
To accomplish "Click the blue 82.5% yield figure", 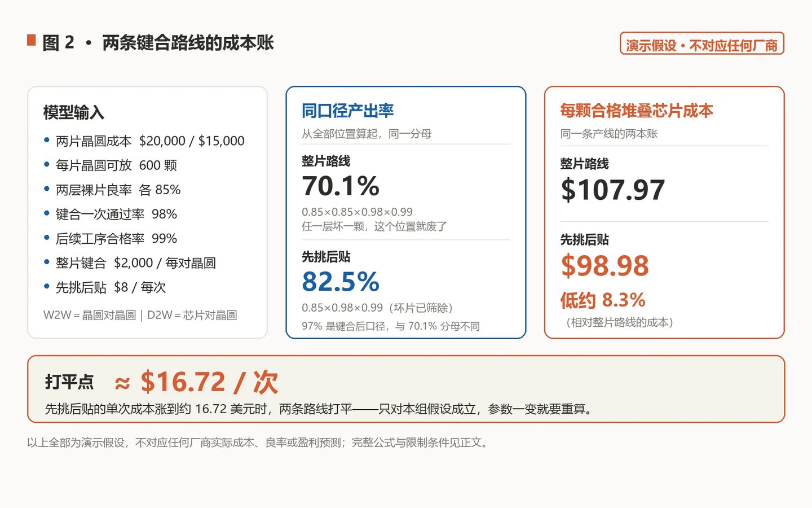I will (x=341, y=282).
